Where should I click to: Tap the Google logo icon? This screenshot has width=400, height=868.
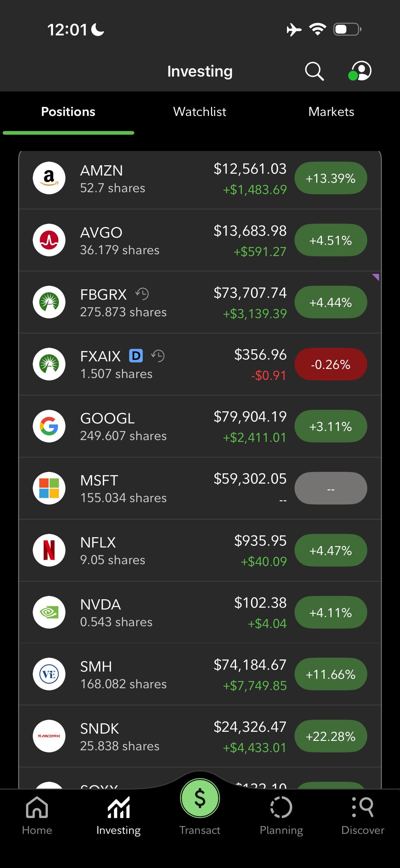[49, 426]
